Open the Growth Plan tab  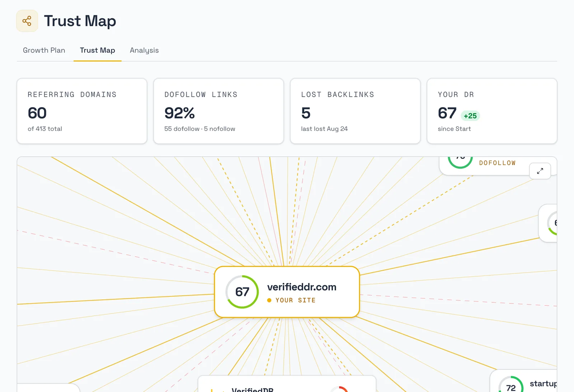point(44,50)
